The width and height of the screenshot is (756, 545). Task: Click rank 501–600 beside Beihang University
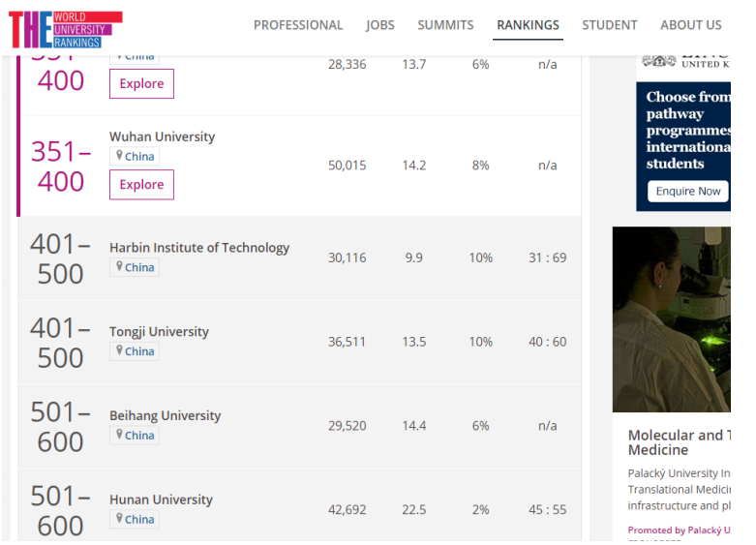click(x=61, y=427)
